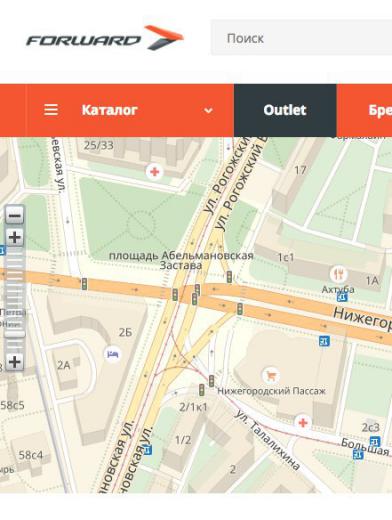
Task: Click the Нижегородский Пассаж shopping cart marker
Action: tap(271, 376)
